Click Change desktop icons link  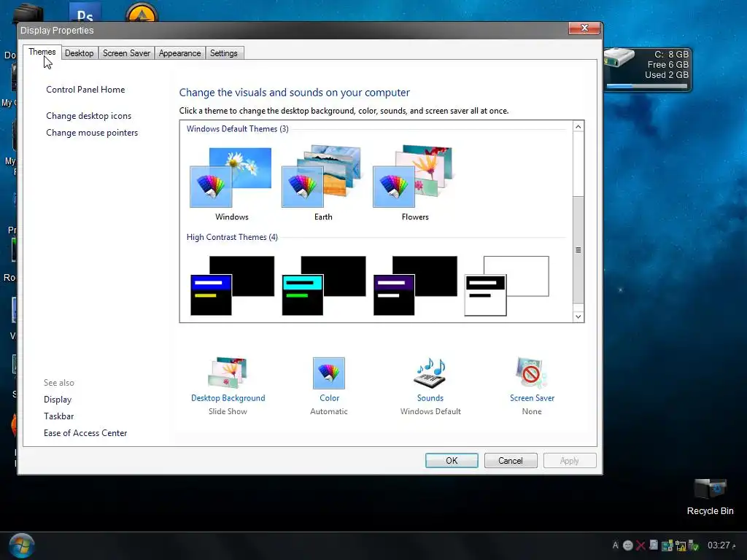88,116
